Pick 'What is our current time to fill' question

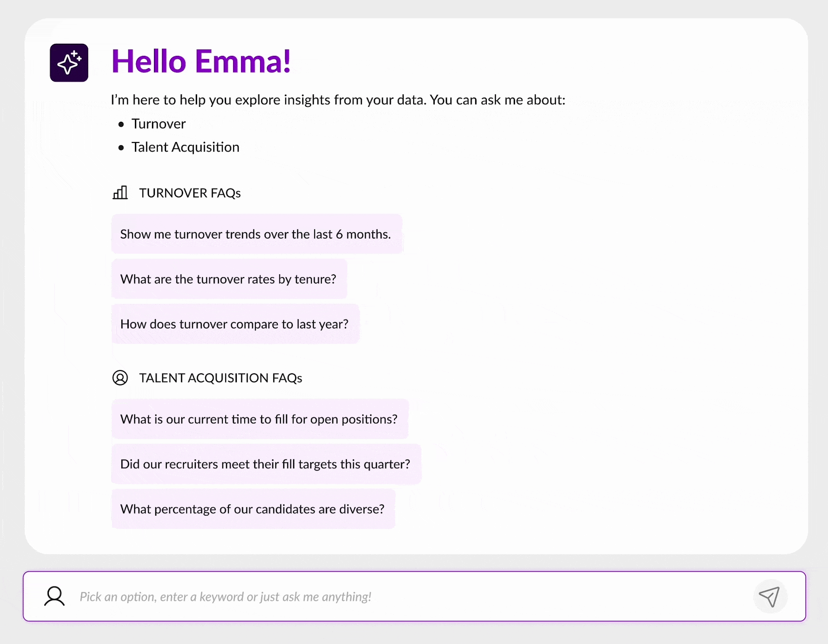pos(260,419)
